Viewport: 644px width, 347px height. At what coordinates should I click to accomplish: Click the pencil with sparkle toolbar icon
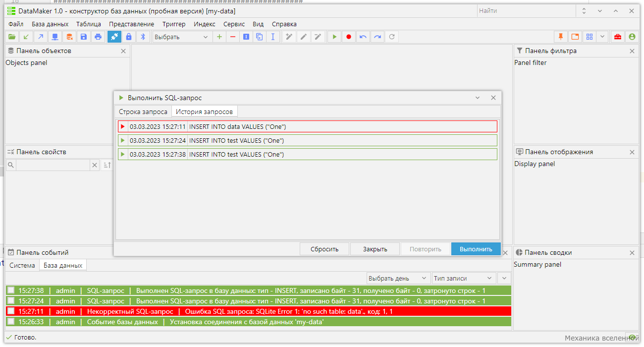(x=318, y=37)
